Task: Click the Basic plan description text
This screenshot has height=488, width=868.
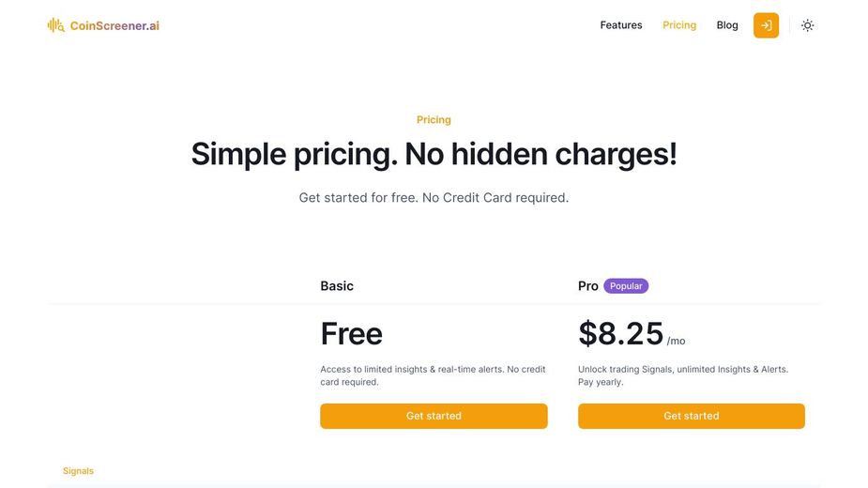Action: [x=433, y=375]
